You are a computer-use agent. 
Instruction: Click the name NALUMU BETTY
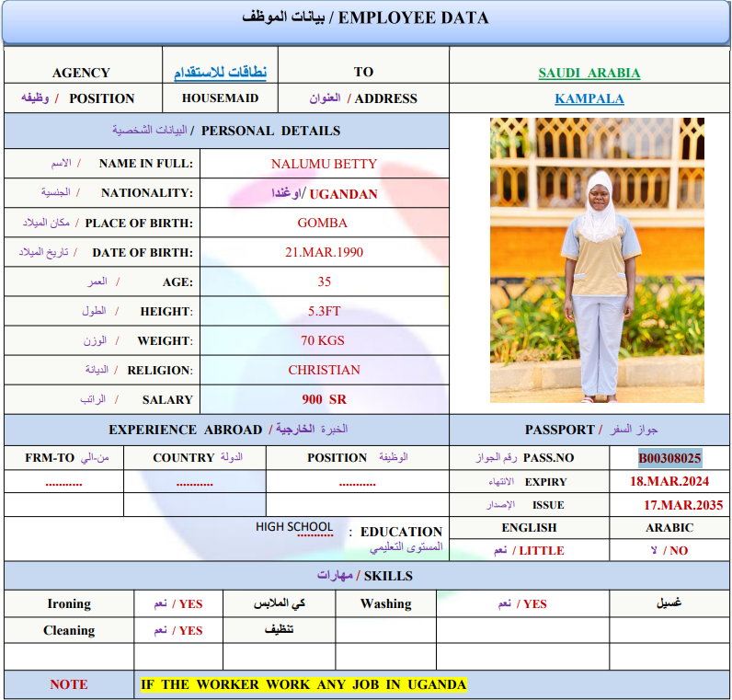[324, 164]
